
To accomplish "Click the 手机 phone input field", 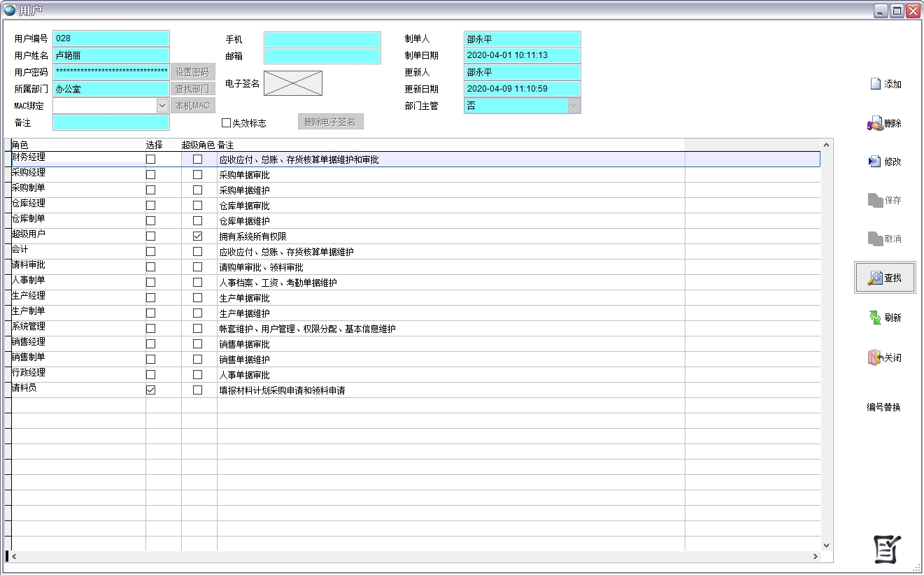I will point(322,39).
